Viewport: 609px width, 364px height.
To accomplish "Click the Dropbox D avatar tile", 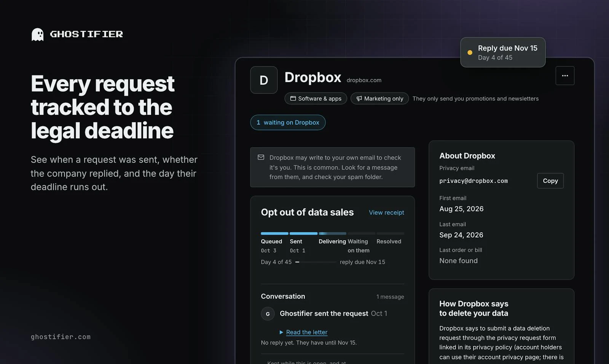I will coord(264,80).
